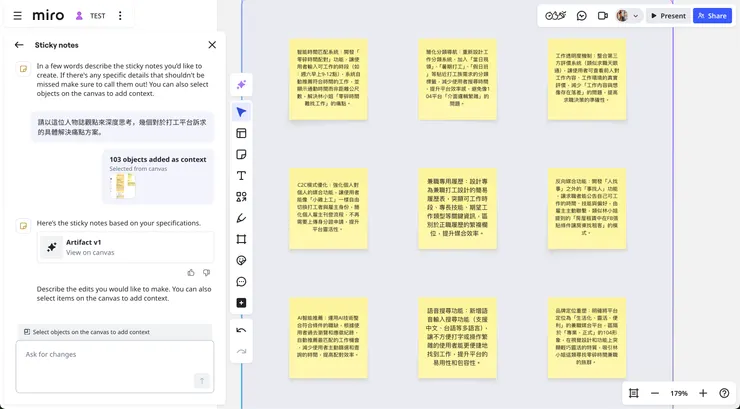
Task: Open the help question mark
Action: (x=724, y=393)
